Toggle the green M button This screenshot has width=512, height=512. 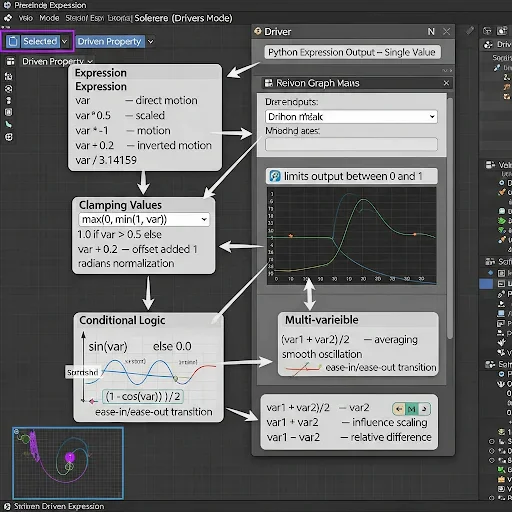(412, 409)
